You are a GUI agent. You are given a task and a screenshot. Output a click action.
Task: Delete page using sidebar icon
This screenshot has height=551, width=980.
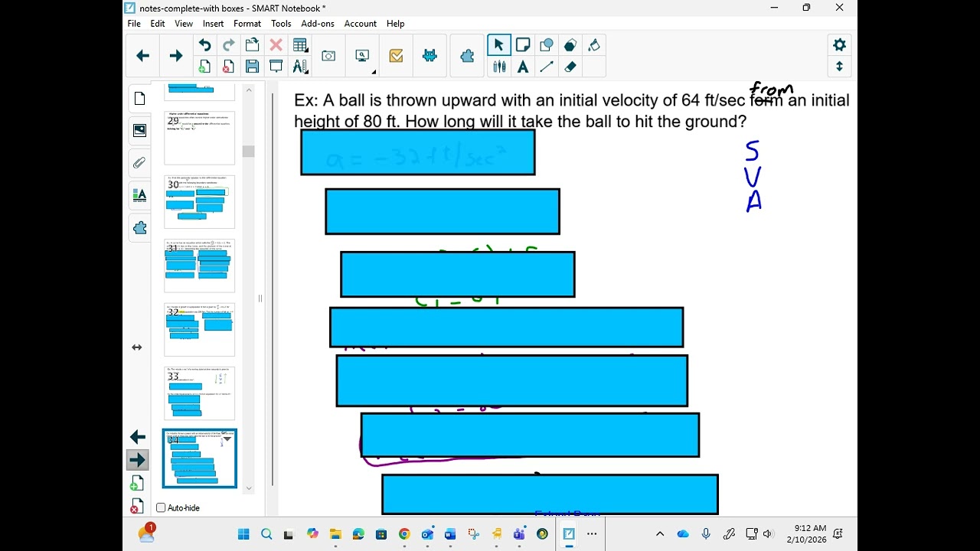click(x=136, y=506)
